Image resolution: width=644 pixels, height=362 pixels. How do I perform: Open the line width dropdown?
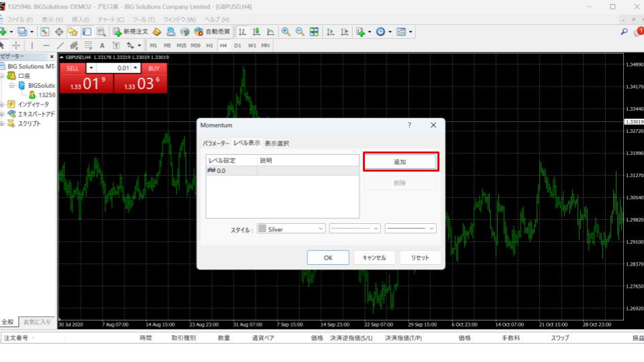(411, 229)
